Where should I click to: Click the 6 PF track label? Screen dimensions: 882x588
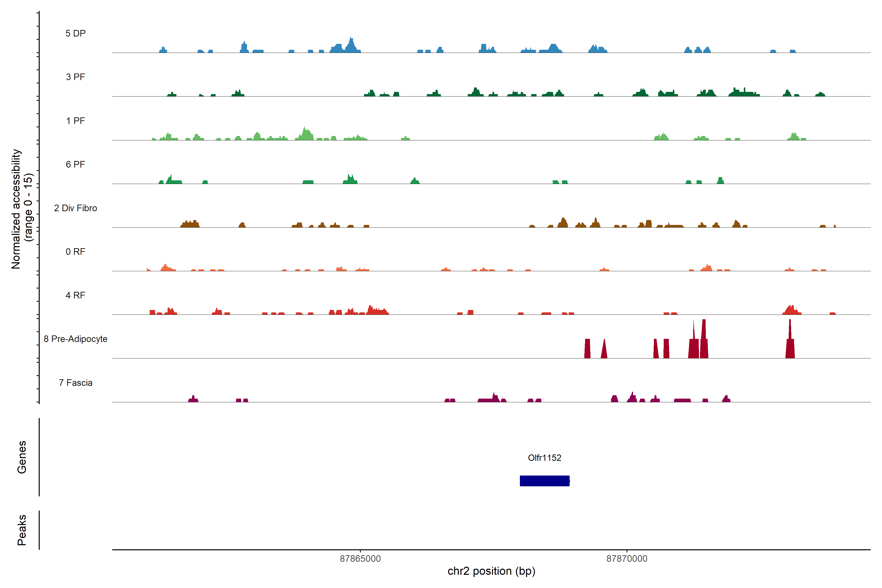tap(75, 164)
